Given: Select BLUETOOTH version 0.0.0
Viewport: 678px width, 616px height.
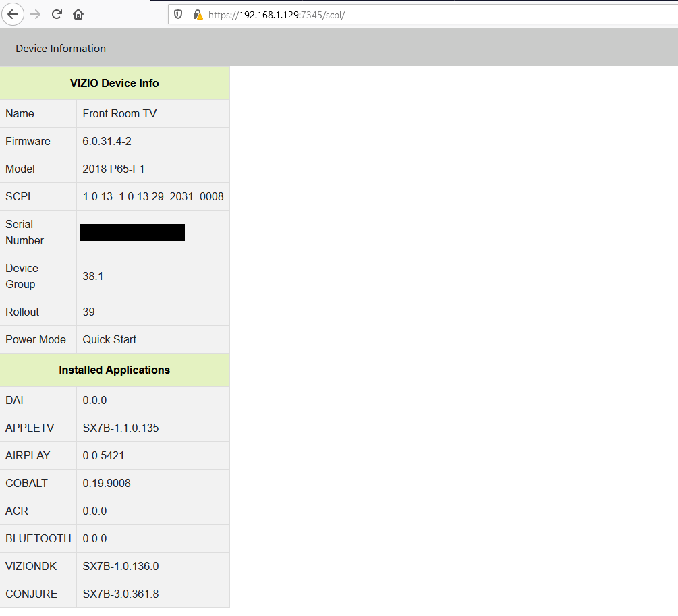Looking at the screenshot, I should [x=94, y=538].
